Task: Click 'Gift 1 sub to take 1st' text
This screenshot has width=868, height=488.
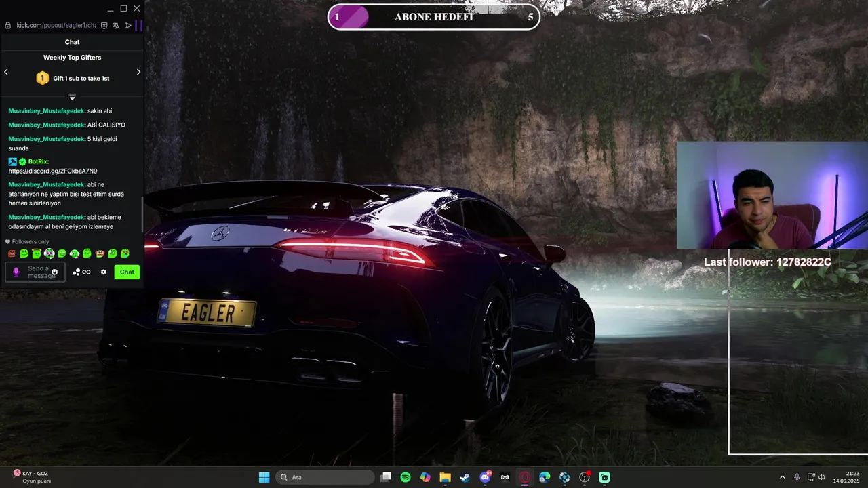Action: coord(81,78)
